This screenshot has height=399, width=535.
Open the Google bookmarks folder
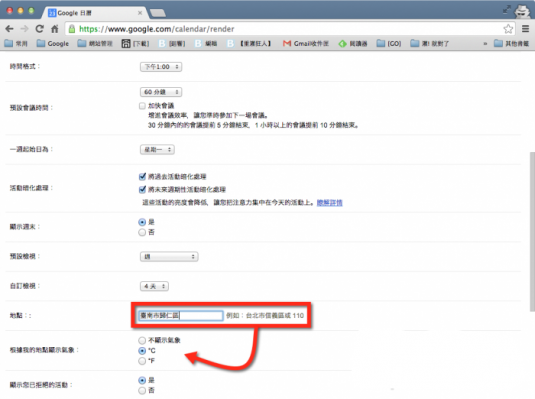click(53, 43)
